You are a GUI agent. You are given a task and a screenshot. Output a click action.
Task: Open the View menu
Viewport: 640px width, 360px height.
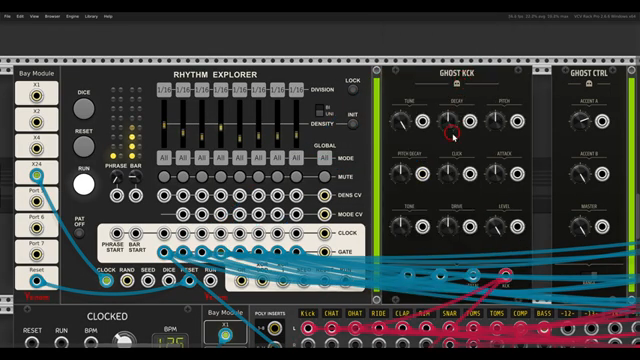coord(34,16)
